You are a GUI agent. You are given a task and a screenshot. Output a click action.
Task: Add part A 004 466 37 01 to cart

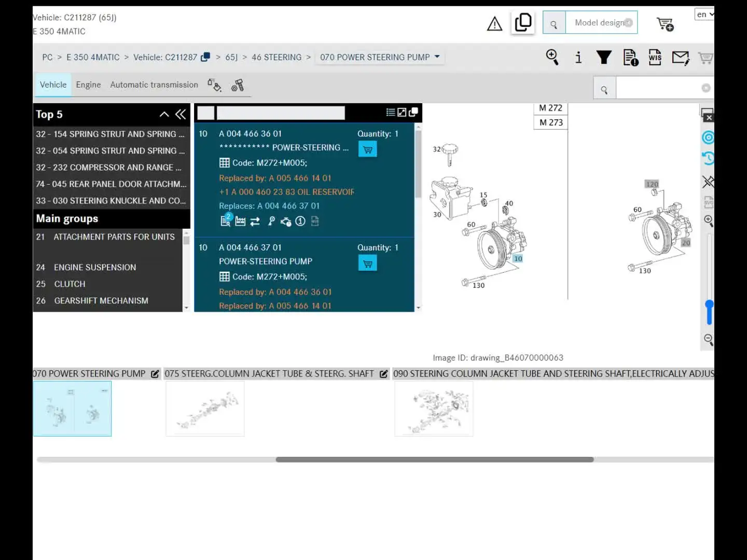[x=368, y=263]
